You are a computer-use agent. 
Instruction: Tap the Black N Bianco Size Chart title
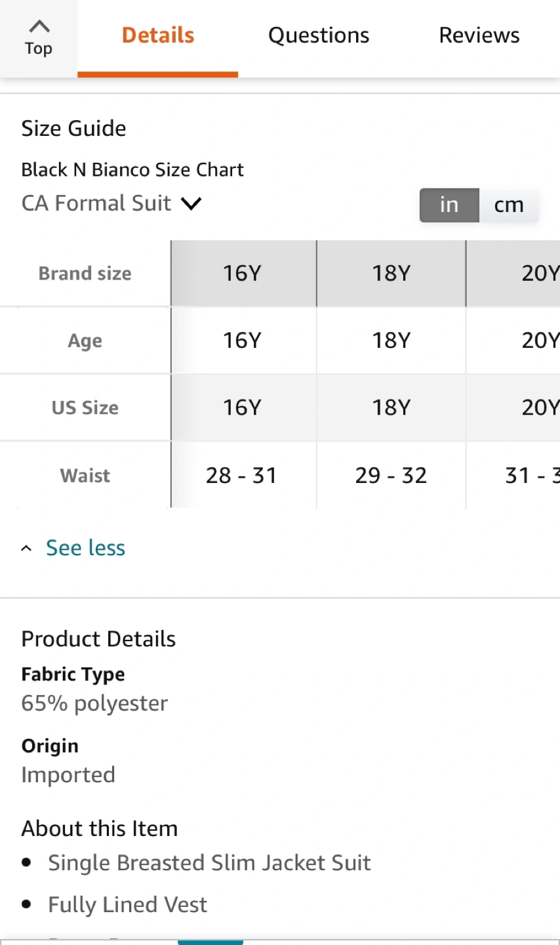132,170
